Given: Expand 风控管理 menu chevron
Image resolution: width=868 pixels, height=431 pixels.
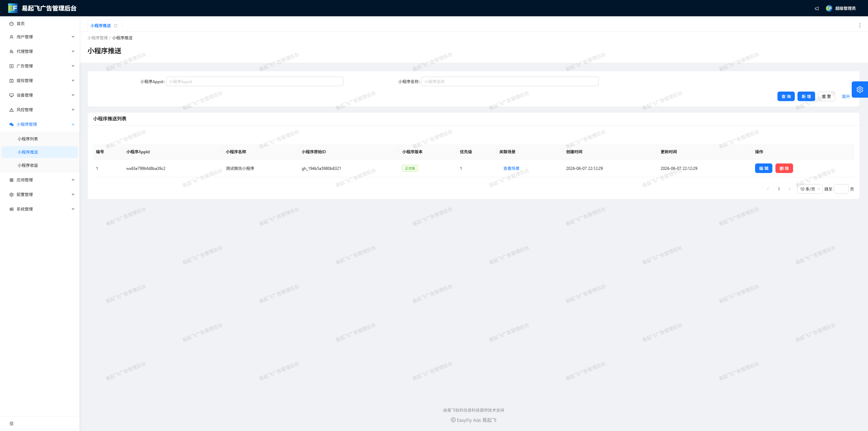Looking at the screenshot, I should tap(73, 110).
